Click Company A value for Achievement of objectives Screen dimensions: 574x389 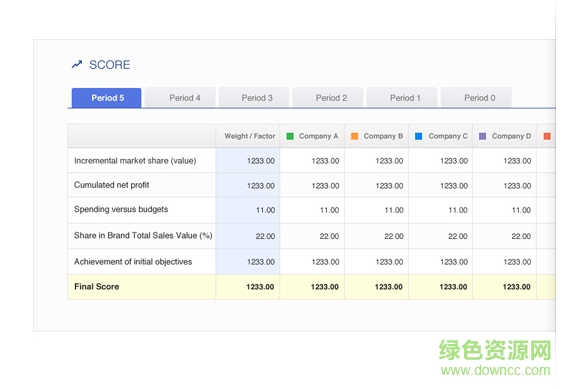coord(325,262)
